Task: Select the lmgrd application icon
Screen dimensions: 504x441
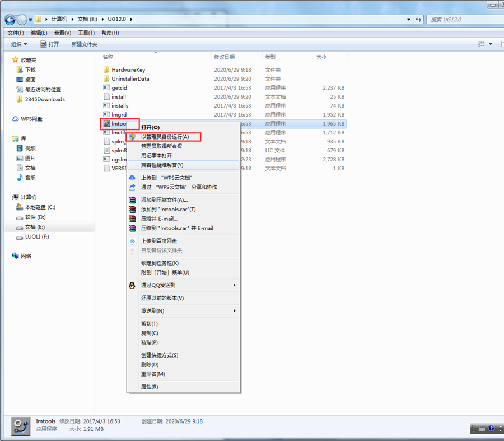Action: [x=107, y=114]
